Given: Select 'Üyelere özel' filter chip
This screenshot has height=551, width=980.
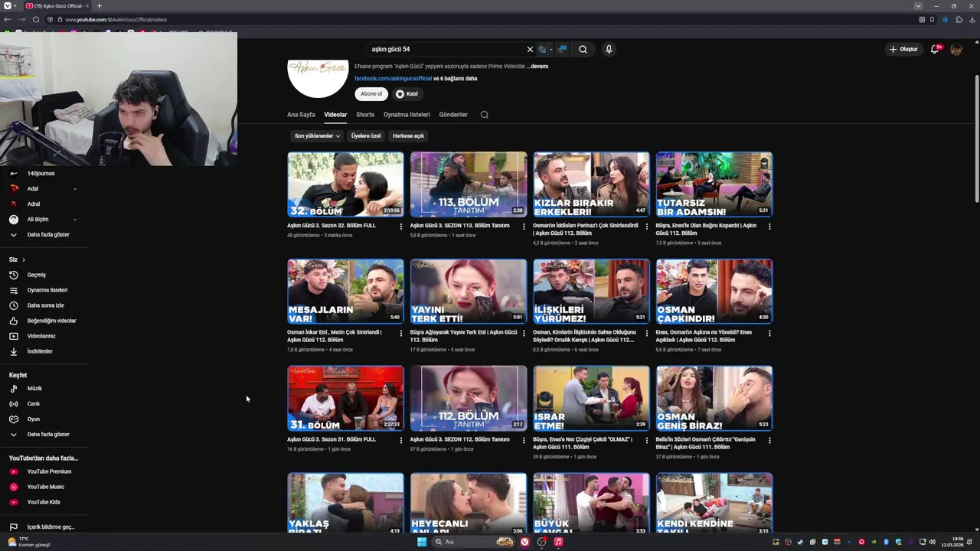Looking at the screenshot, I should [x=366, y=135].
